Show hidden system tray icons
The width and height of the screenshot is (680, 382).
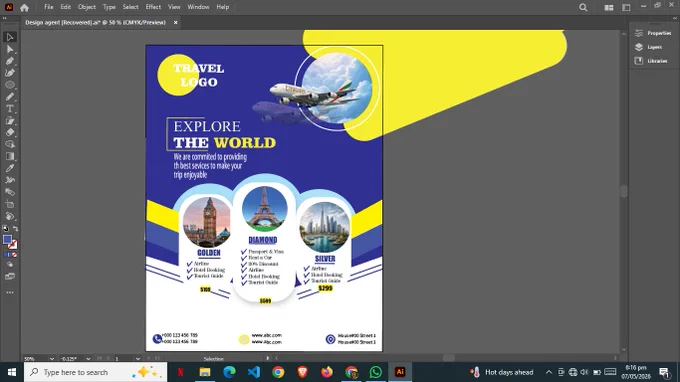click(549, 372)
